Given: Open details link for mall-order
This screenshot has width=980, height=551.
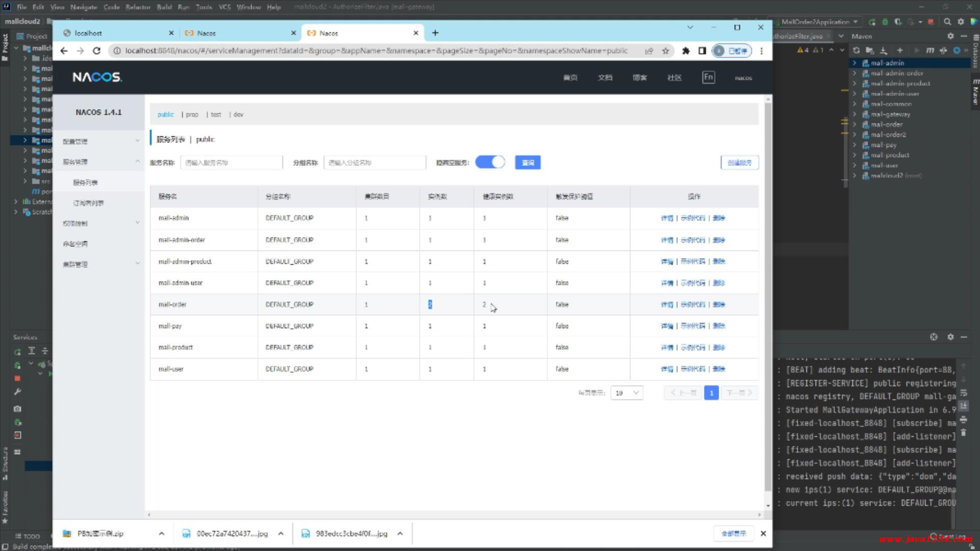Looking at the screenshot, I should coord(667,305).
